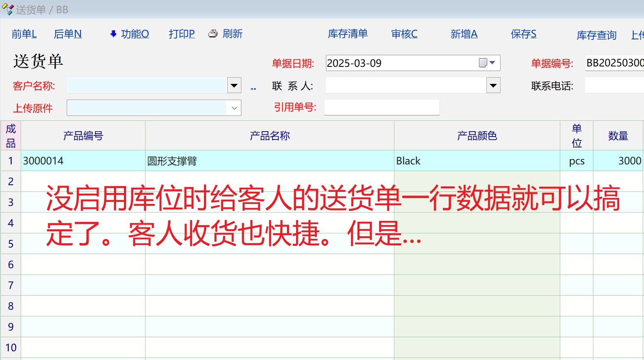This screenshot has width=644, height=360.
Task: Go to previous order with 前单L
Action: tap(24, 34)
